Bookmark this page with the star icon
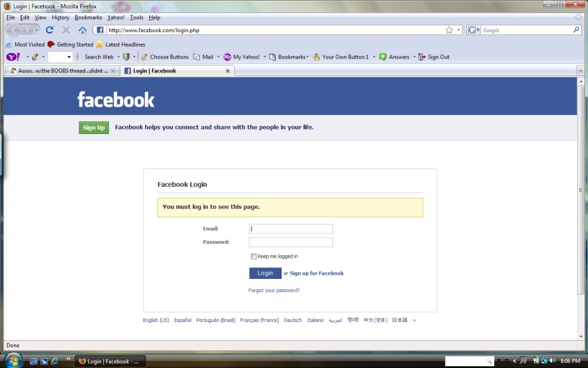Image resolution: width=588 pixels, height=368 pixels. click(449, 30)
